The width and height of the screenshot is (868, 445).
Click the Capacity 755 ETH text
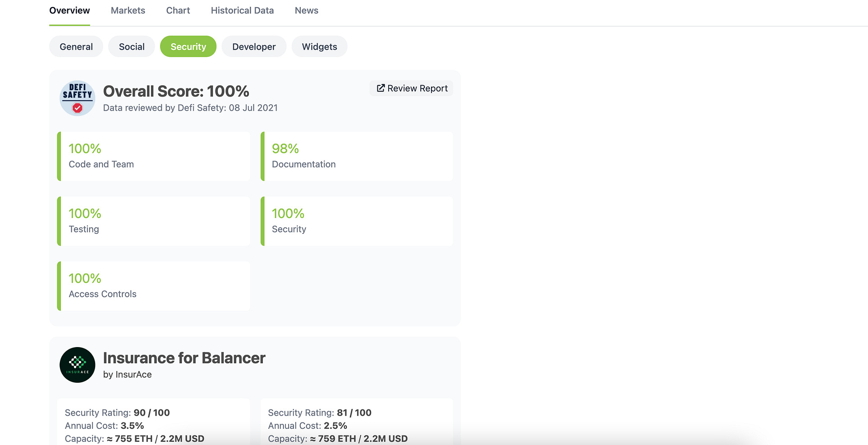click(x=134, y=439)
